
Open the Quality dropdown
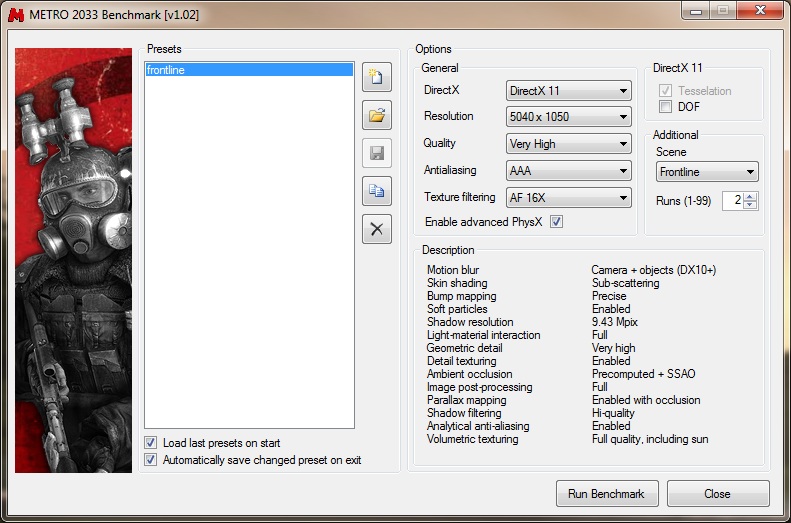coord(568,144)
